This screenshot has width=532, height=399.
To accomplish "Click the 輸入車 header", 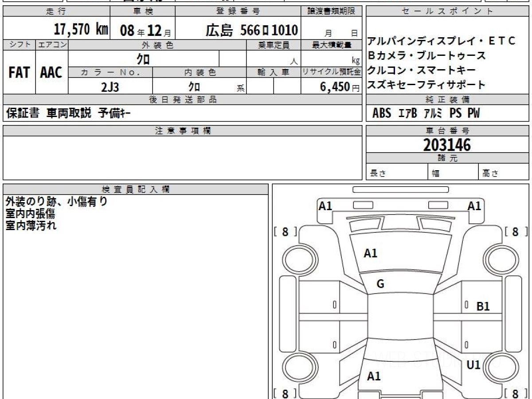I will click(x=274, y=72).
